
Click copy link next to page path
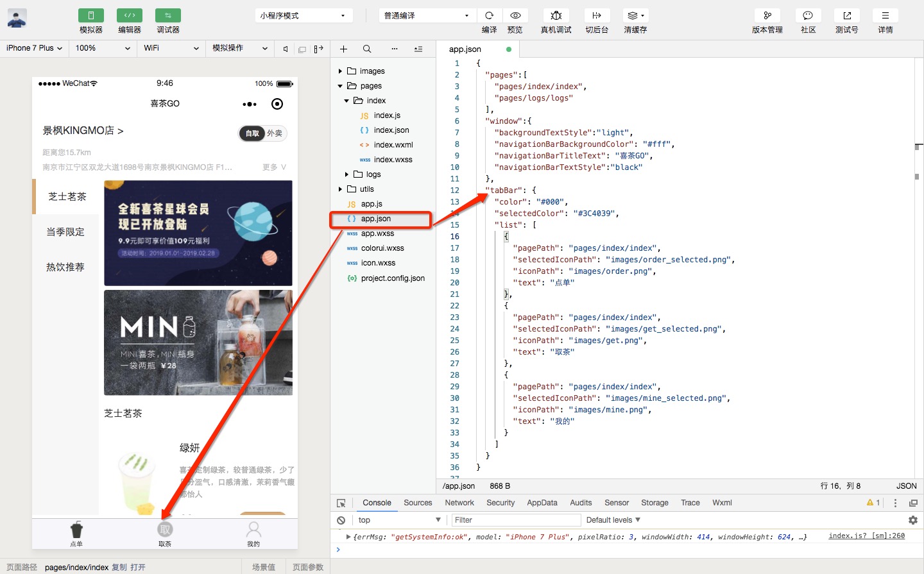119,568
